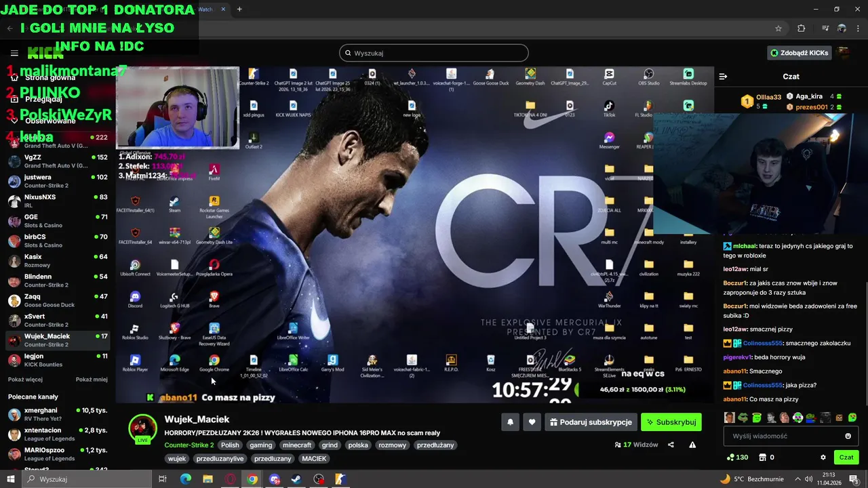Collapse followed list with Pokaż mniej

point(92,380)
